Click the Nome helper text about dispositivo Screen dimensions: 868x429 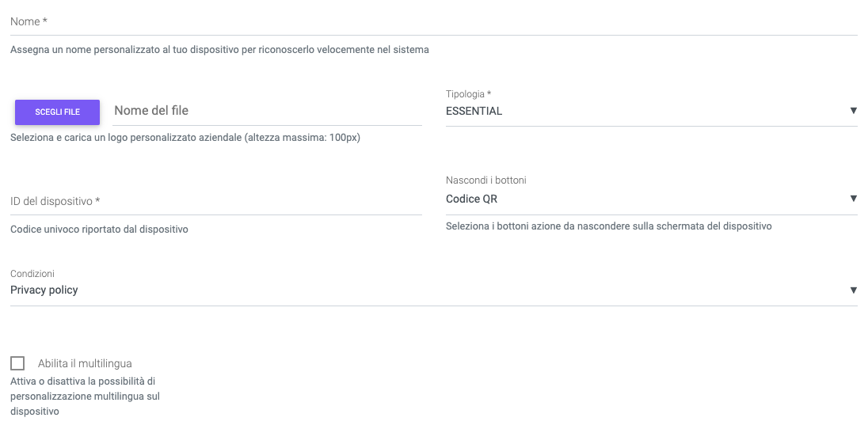point(219,50)
